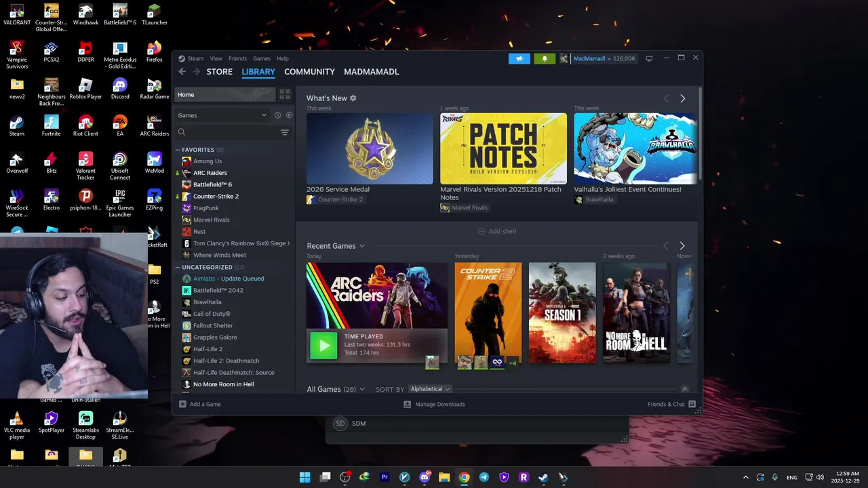Click Home button in library sidebar
The height and width of the screenshot is (488, 868).
[224, 95]
